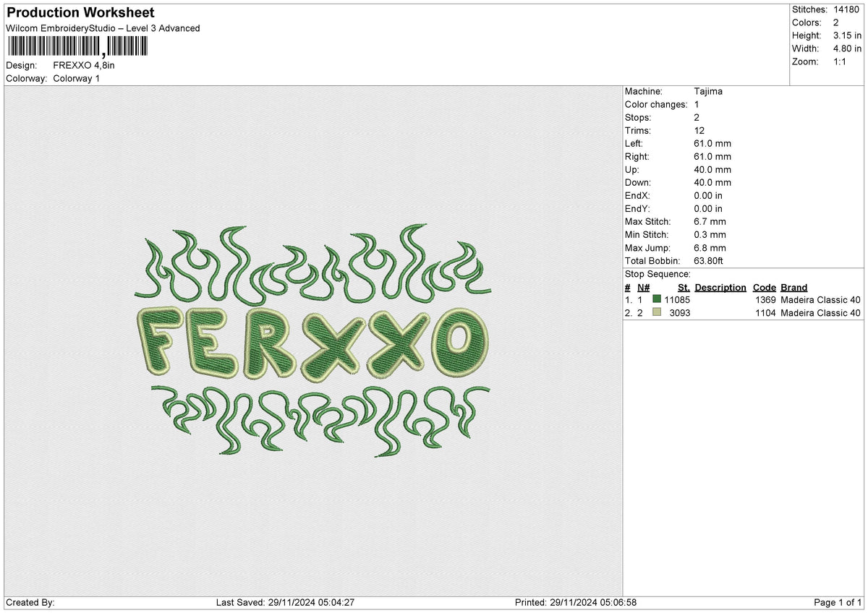Click the Colors value 2

coord(836,22)
